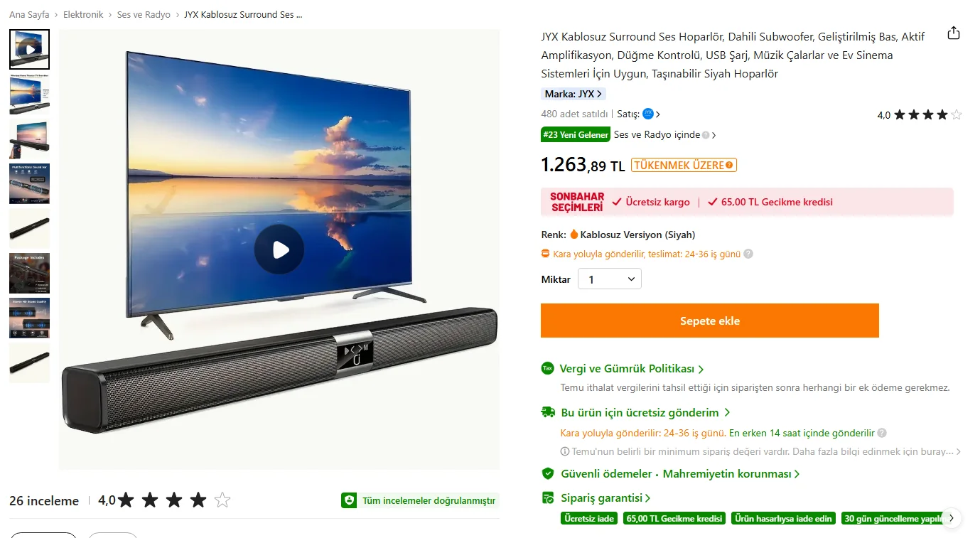Viewport: 980px width, 538px height.
Task: Click the seller's blue store badge icon
Action: 648,114
